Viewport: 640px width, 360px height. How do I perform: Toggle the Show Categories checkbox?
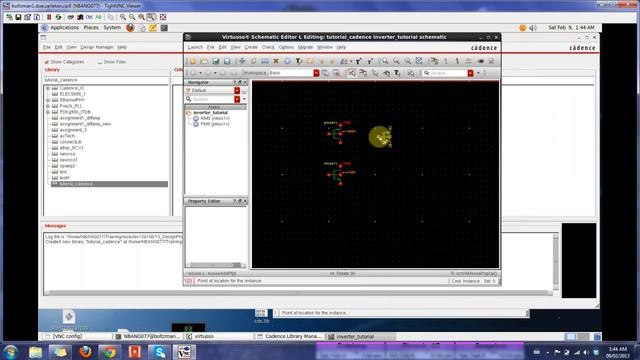click(47, 62)
